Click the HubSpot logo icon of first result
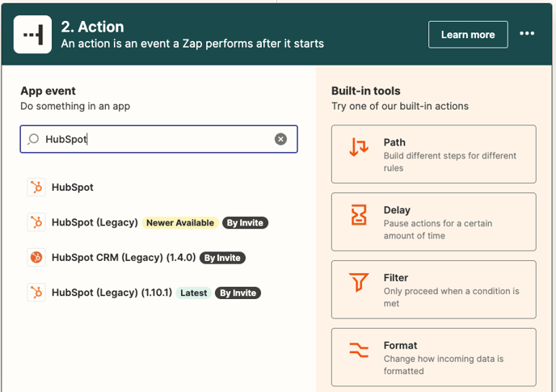 36,188
